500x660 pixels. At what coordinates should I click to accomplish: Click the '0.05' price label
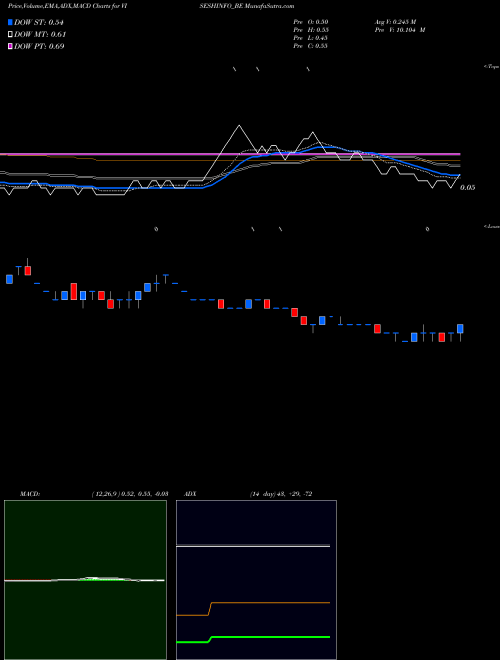pos(468,188)
